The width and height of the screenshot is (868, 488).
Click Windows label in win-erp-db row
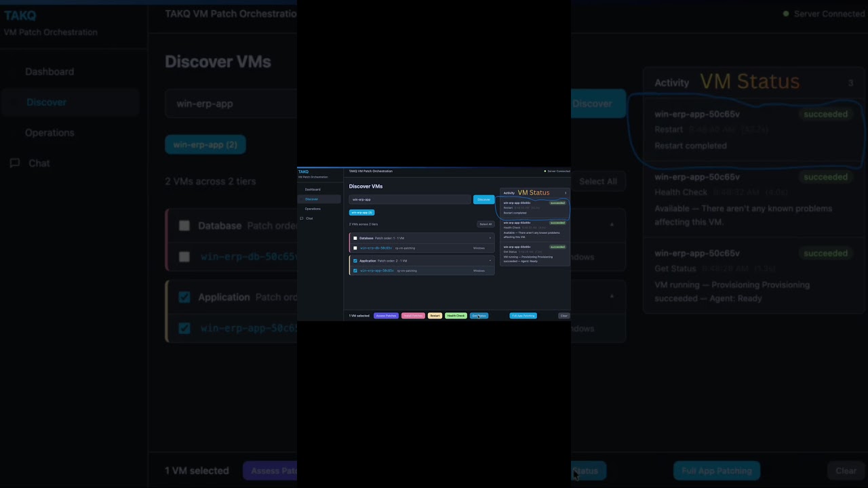pyautogui.click(x=479, y=248)
